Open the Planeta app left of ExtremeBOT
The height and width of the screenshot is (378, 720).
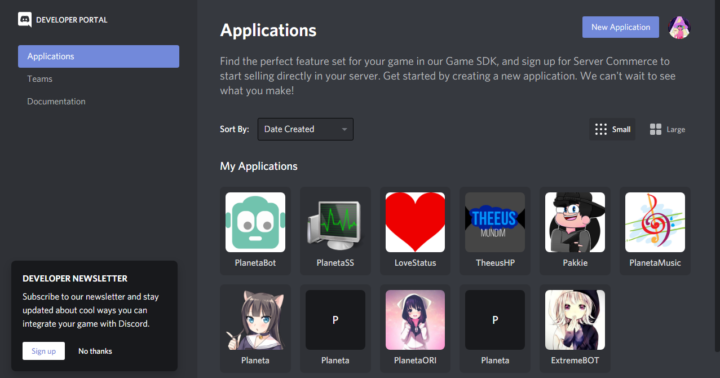tap(495, 320)
